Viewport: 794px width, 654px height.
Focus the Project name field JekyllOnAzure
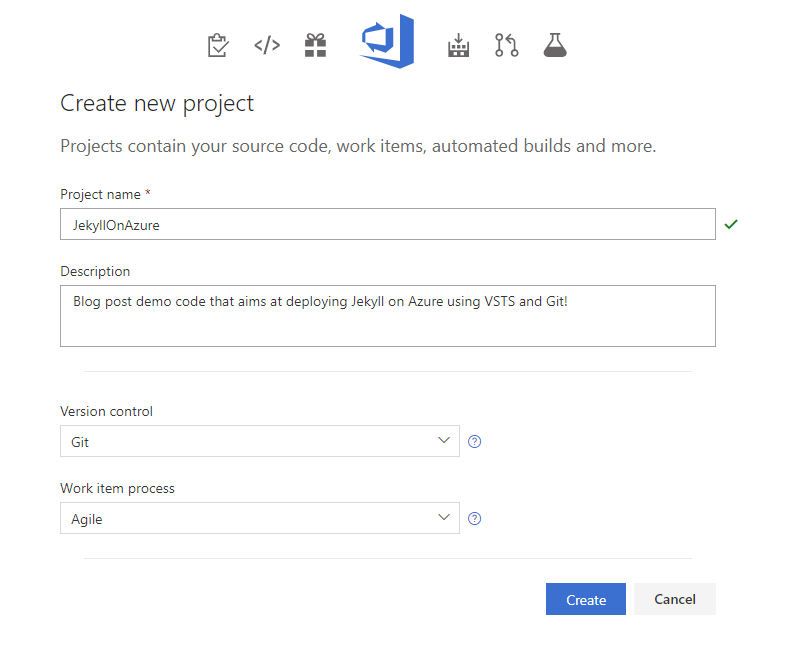388,224
